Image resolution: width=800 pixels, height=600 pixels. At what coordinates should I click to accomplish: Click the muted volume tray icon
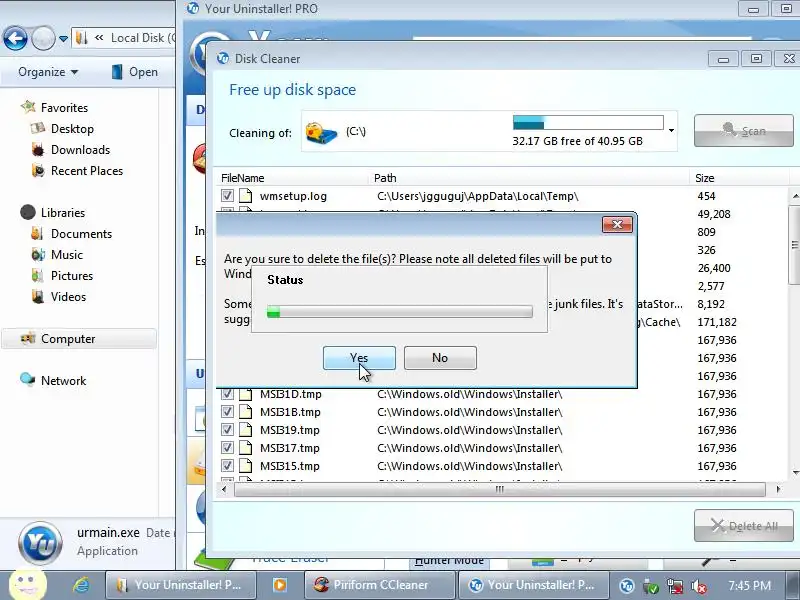698,586
